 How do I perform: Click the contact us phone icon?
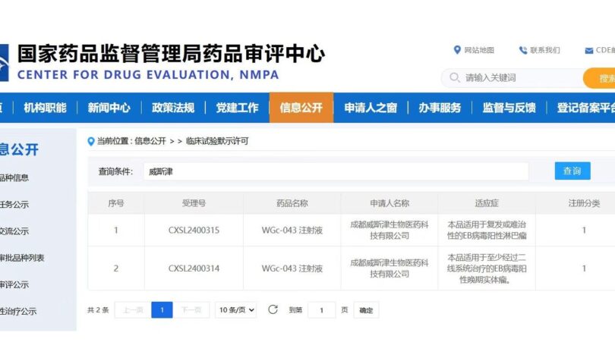click(x=522, y=50)
